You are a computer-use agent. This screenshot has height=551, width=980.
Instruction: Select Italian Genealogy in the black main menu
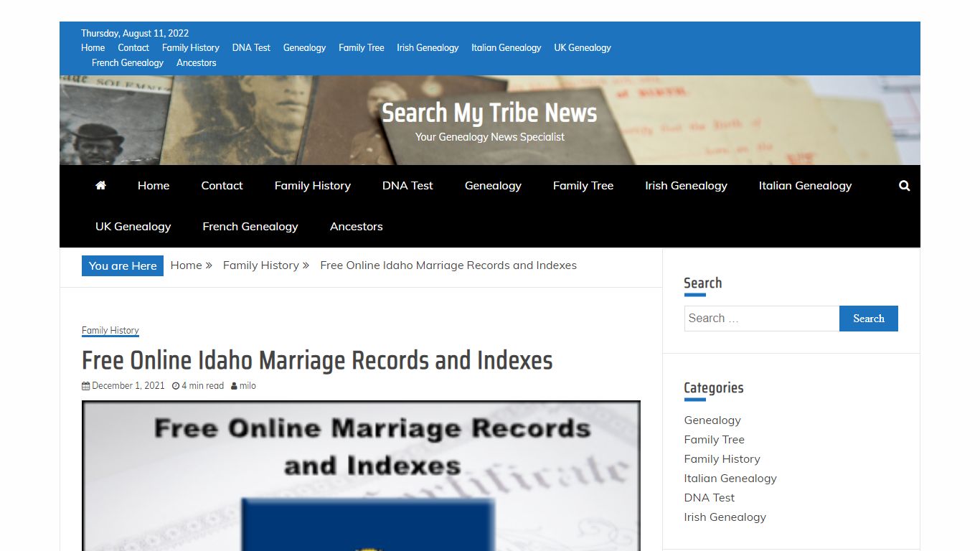(805, 185)
